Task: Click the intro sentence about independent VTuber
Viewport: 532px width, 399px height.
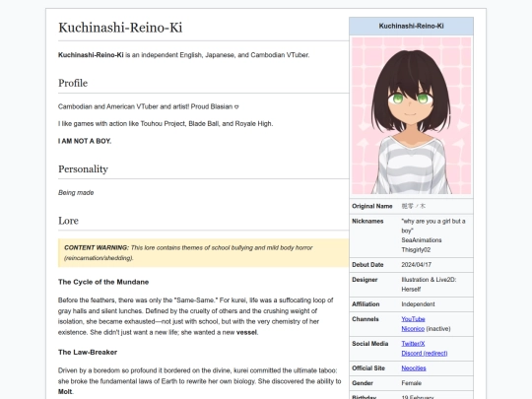Action: point(184,55)
